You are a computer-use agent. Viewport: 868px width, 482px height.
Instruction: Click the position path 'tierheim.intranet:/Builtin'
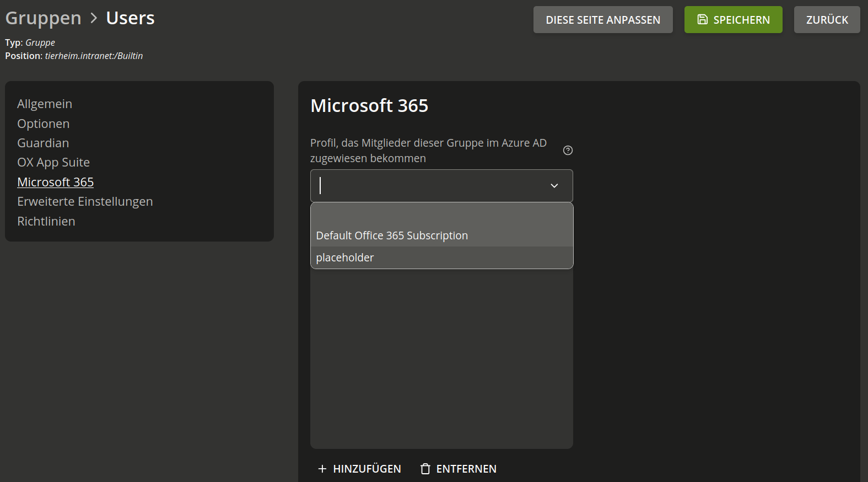pyautogui.click(x=94, y=56)
